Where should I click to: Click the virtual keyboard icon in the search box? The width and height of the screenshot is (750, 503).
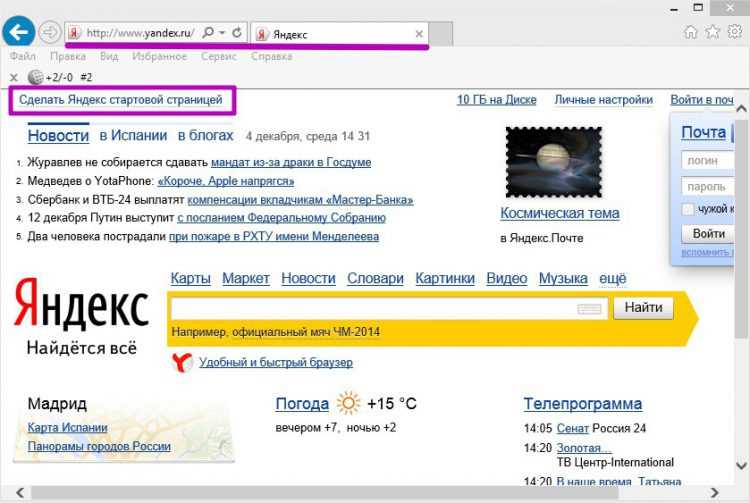click(x=590, y=309)
